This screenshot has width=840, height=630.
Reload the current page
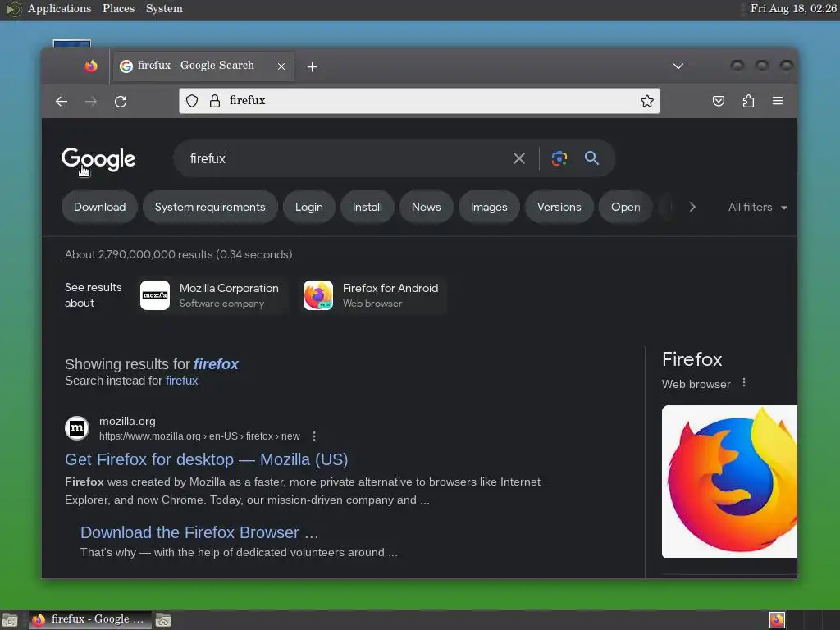click(121, 101)
